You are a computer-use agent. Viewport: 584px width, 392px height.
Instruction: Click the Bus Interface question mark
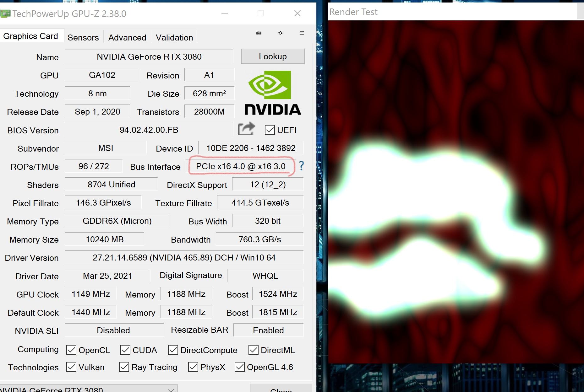301,166
